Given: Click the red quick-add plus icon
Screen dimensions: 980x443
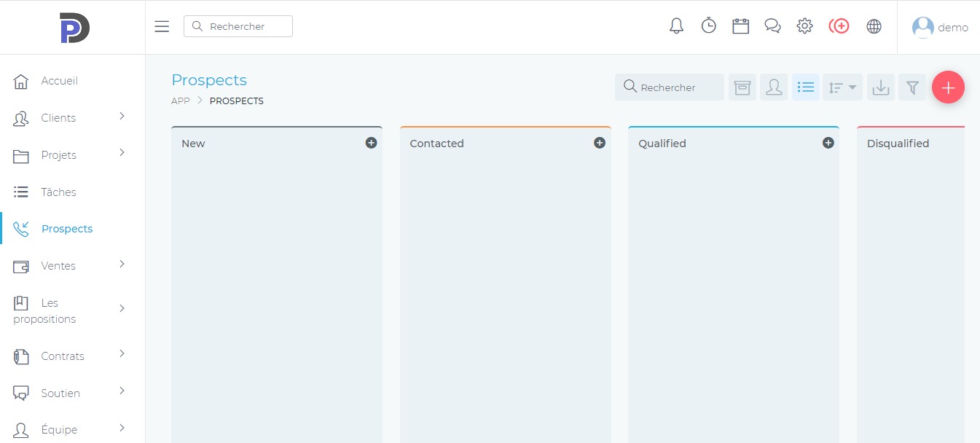Looking at the screenshot, I should [839, 26].
